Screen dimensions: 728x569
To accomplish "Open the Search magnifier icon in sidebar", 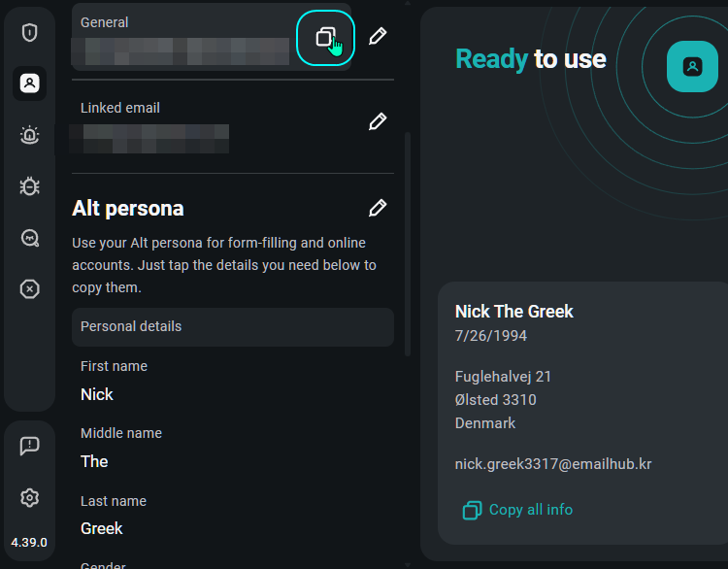I will click(x=30, y=238).
